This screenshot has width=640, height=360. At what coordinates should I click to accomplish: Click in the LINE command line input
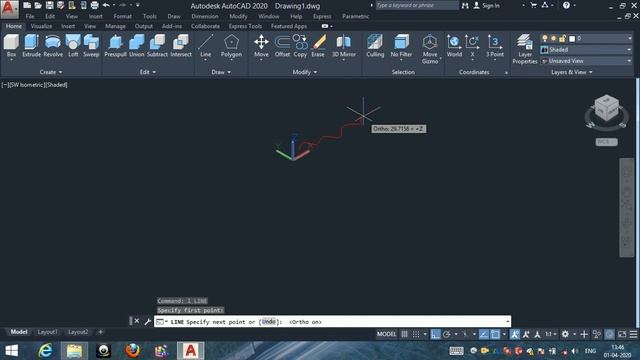coord(332,322)
